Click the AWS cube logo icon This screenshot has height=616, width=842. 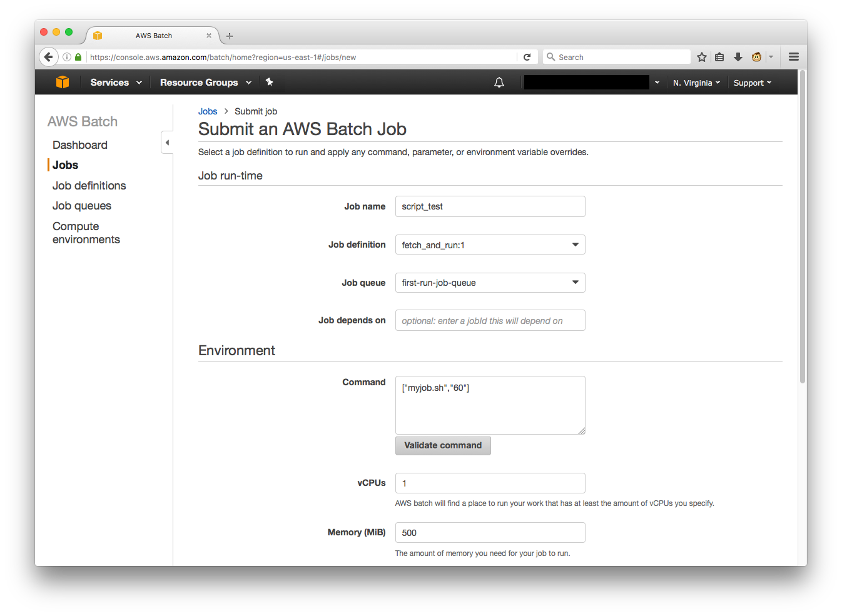(63, 82)
